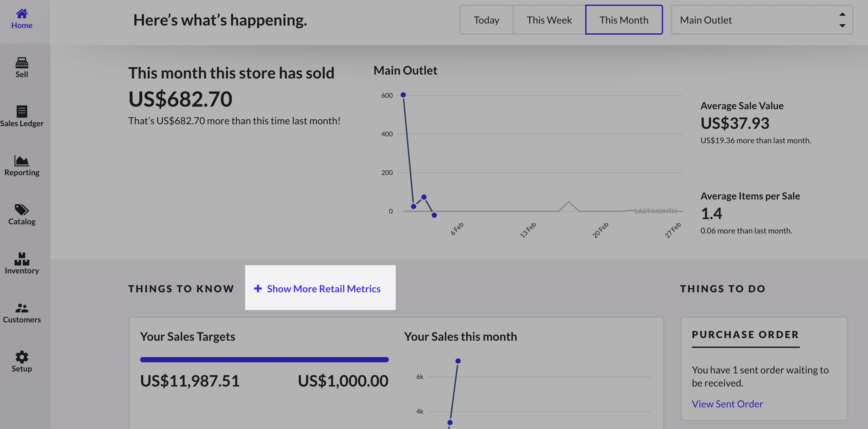Switch period to This Week
This screenshot has height=429, width=868.
tap(549, 20)
